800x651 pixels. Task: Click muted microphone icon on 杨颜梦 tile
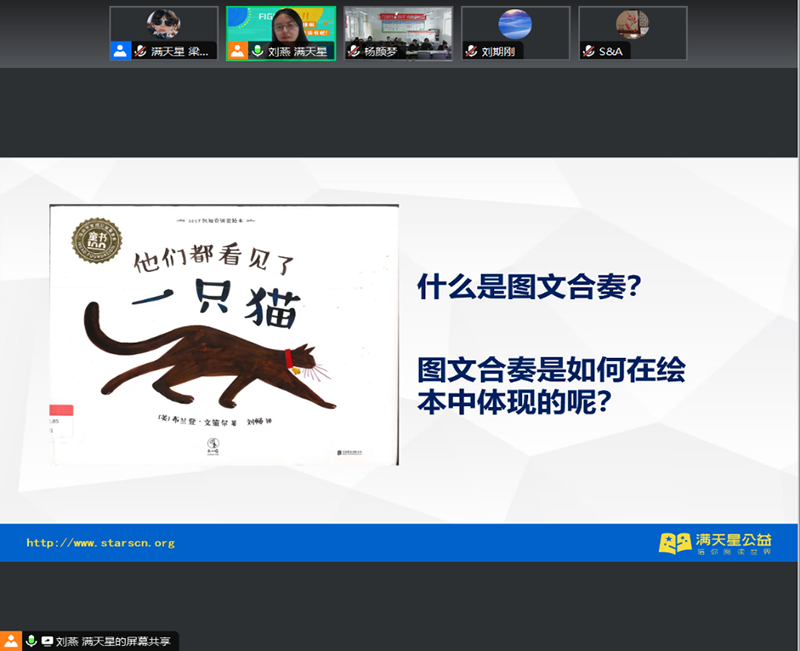point(354,52)
